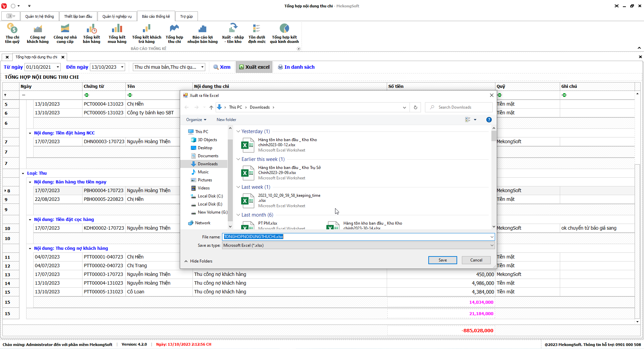Collapse the Loại: Thu group row
Image resolution: width=644 pixels, height=349 pixels.
pyautogui.click(x=23, y=173)
